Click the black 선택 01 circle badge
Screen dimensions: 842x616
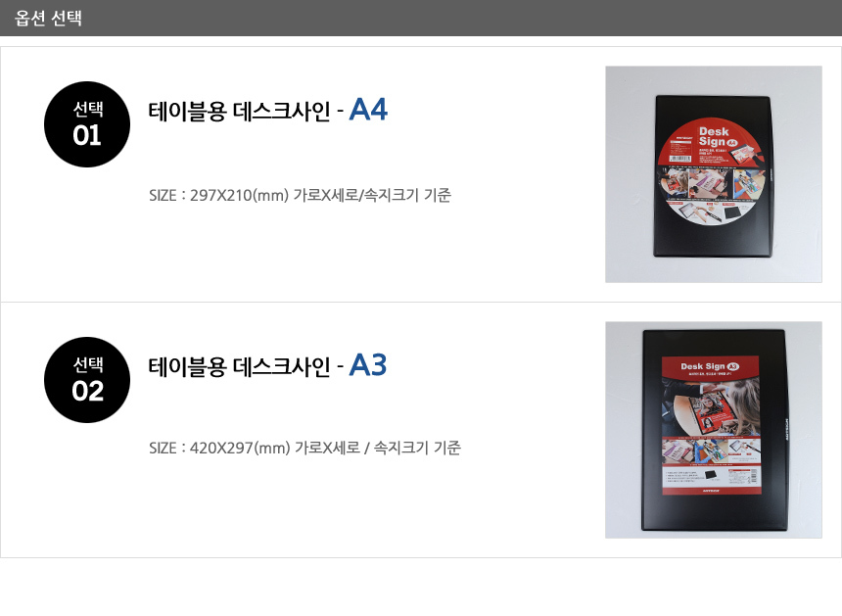[87, 124]
